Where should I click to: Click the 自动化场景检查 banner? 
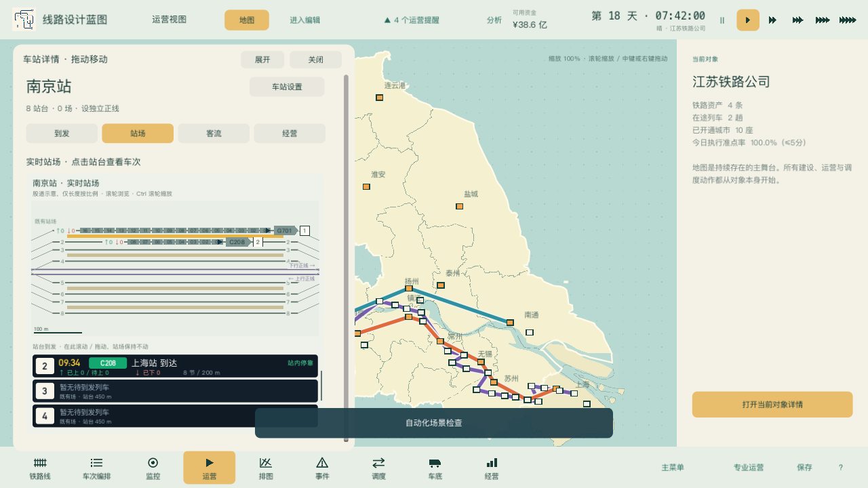[x=434, y=423]
